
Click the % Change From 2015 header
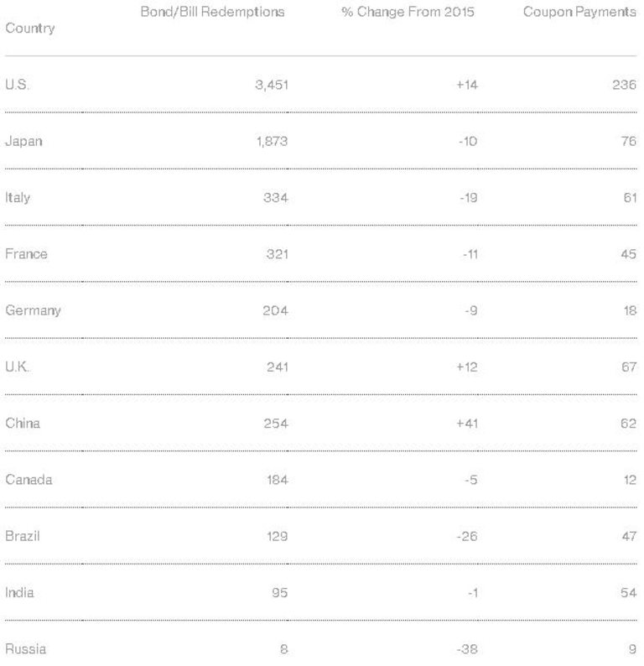point(408,13)
